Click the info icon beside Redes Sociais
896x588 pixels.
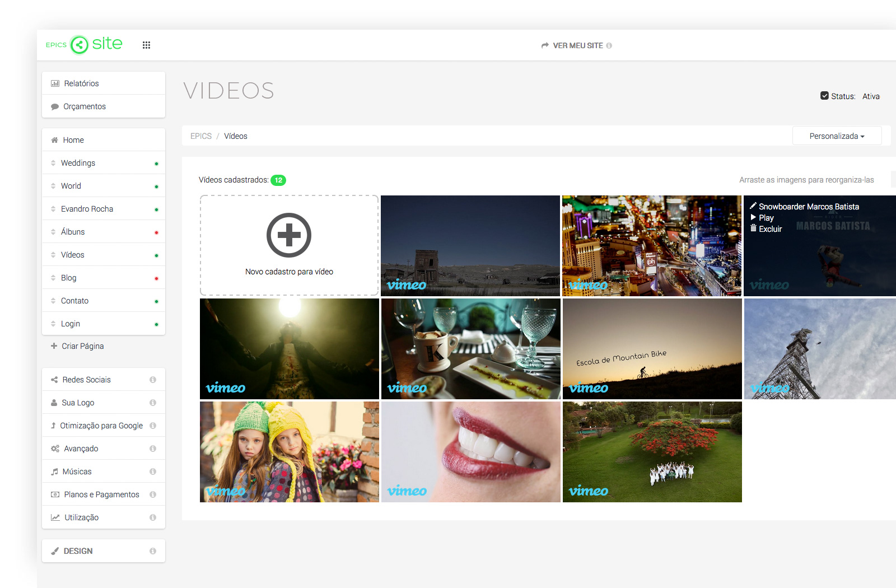(x=153, y=380)
